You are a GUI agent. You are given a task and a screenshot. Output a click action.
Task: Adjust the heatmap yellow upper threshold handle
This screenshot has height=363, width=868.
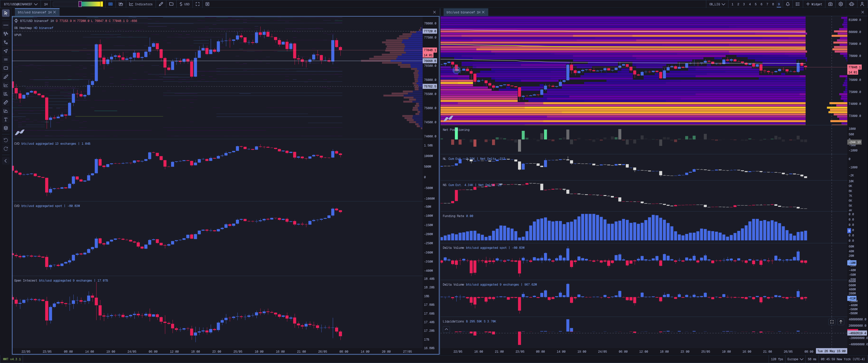point(101,4)
